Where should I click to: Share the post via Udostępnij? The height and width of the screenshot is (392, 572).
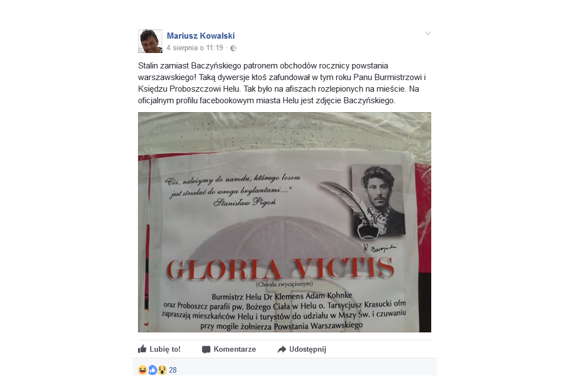[x=301, y=349]
